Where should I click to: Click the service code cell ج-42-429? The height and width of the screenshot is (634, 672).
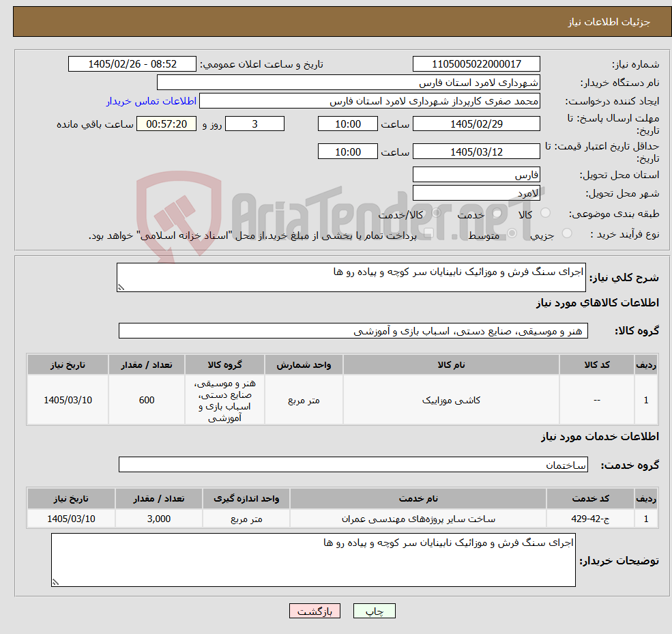point(590,519)
